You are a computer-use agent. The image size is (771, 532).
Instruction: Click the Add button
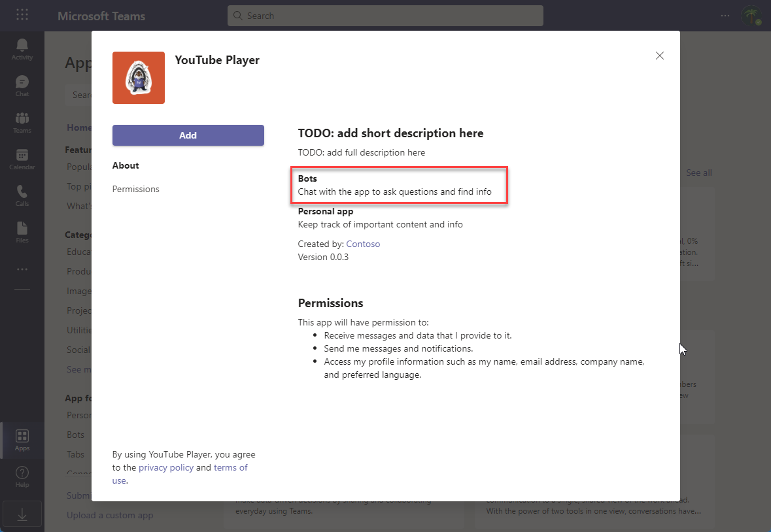(x=188, y=135)
